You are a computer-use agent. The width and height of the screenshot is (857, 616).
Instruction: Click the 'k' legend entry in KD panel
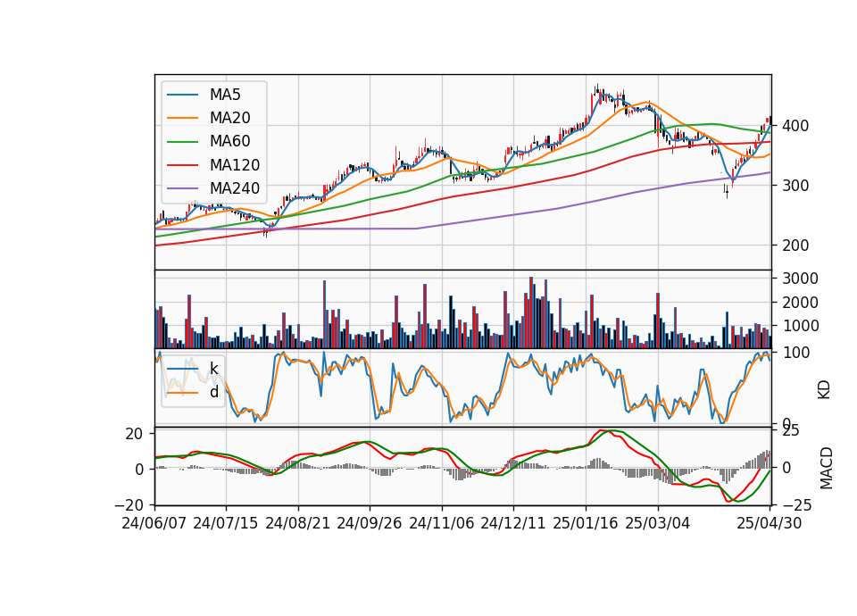pyautogui.click(x=213, y=369)
